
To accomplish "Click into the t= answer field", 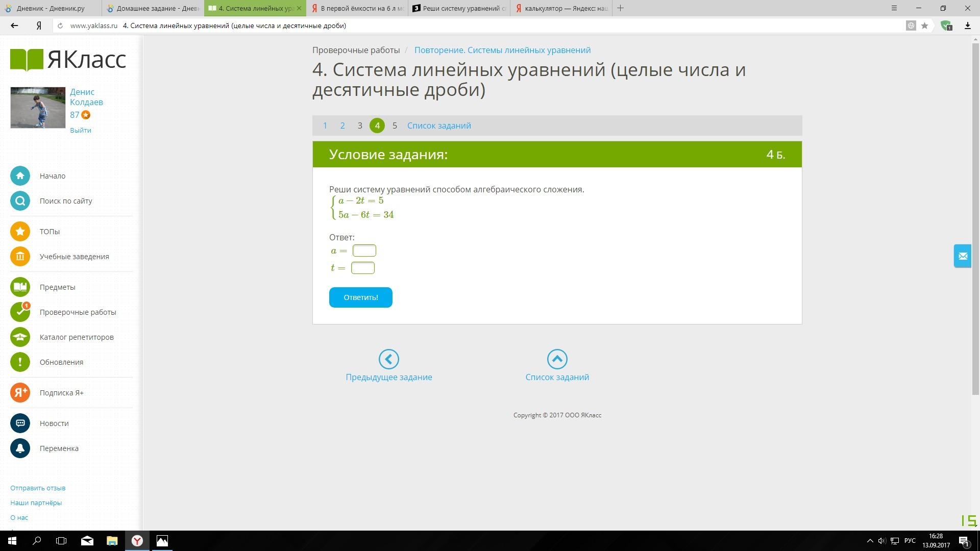I will (x=362, y=268).
